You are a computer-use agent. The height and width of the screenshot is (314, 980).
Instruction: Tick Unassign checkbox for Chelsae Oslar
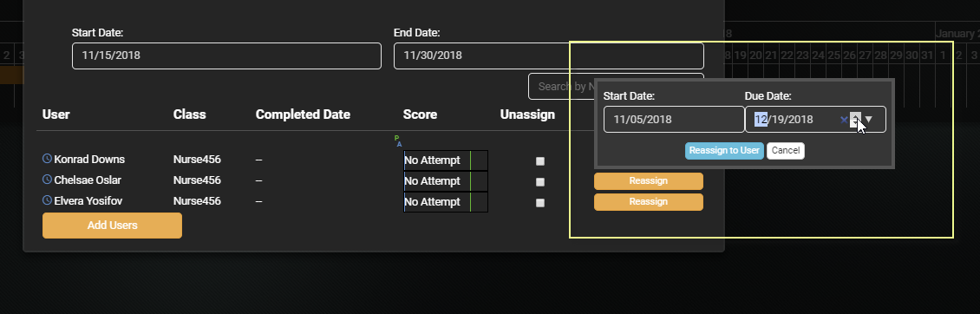540,182
